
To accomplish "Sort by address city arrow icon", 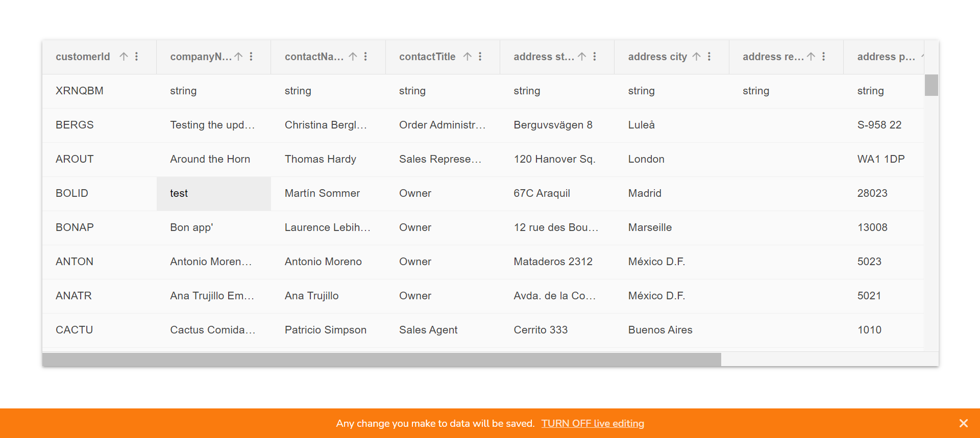I will coord(696,57).
